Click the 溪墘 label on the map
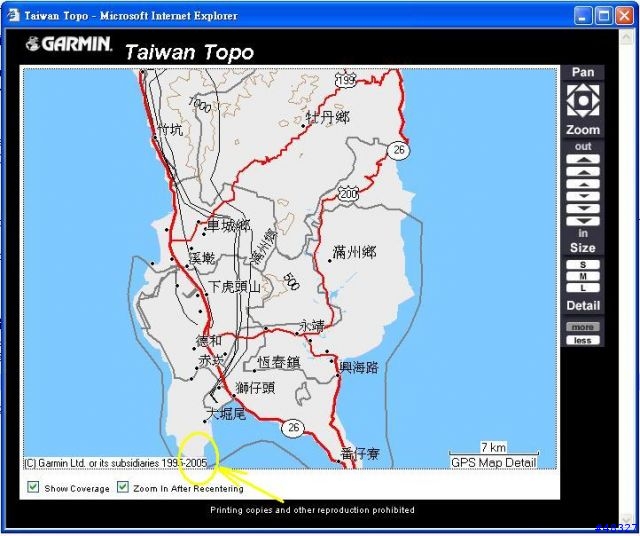This screenshot has width=640, height=536. [202, 258]
